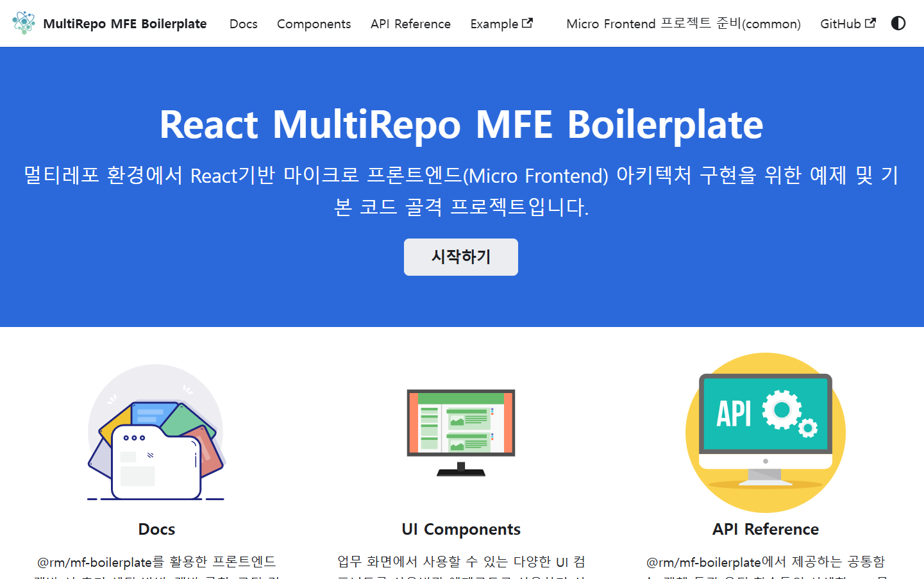Screen dimensions: 924x579
Task: Select the Docs feature heading
Action: [156, 529]
